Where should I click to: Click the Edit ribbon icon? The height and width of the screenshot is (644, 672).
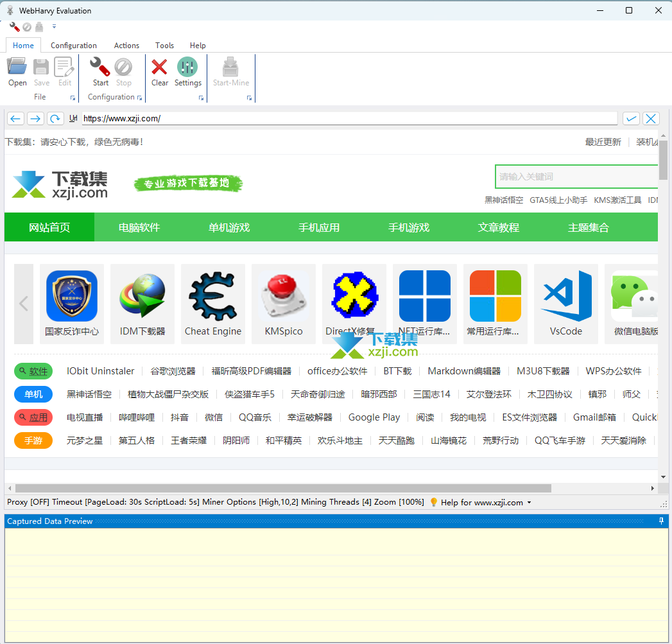pos(65,72)
